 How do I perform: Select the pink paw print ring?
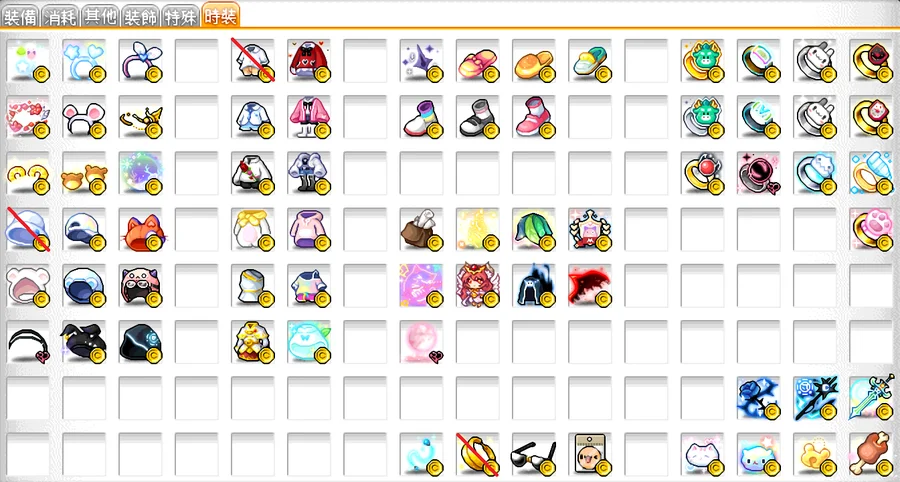pyautogui.click(x=871, y=229)
